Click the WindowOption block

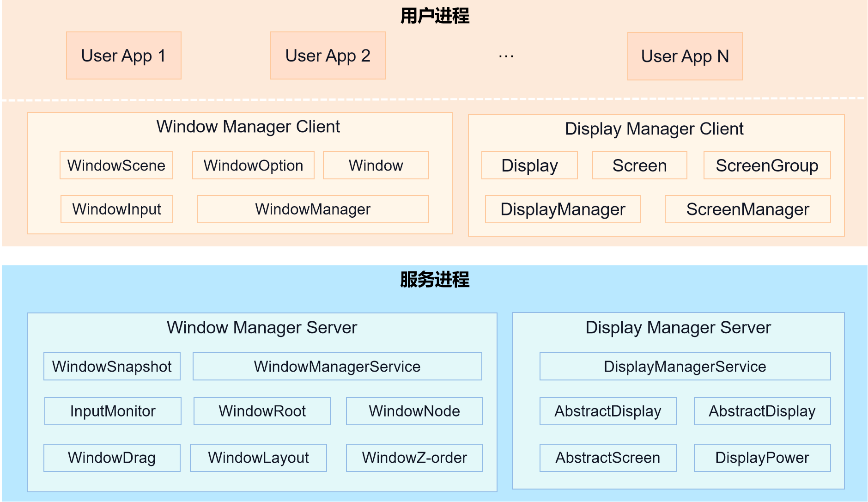253,165
